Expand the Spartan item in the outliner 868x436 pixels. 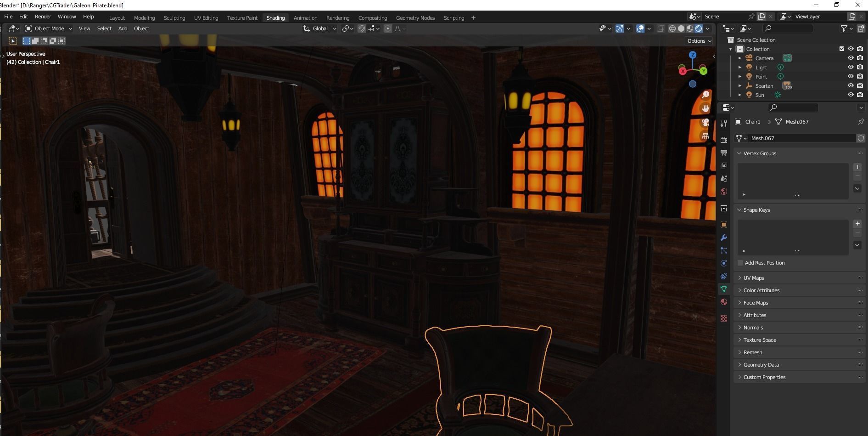point(740,85)
